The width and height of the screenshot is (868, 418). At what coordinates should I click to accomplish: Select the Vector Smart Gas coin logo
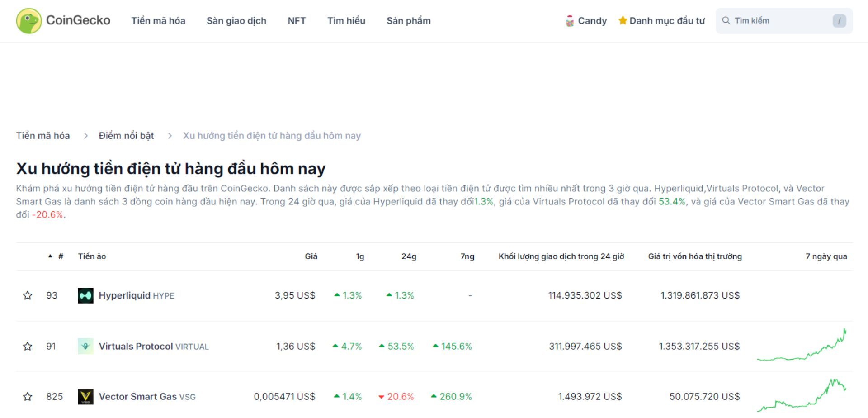click(85, 396)
